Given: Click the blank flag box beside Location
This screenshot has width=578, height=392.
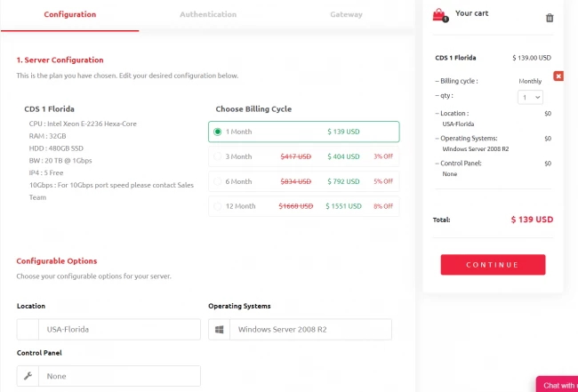Looking at the screenshot, I should pyautogui.click(x=28, y=330).
